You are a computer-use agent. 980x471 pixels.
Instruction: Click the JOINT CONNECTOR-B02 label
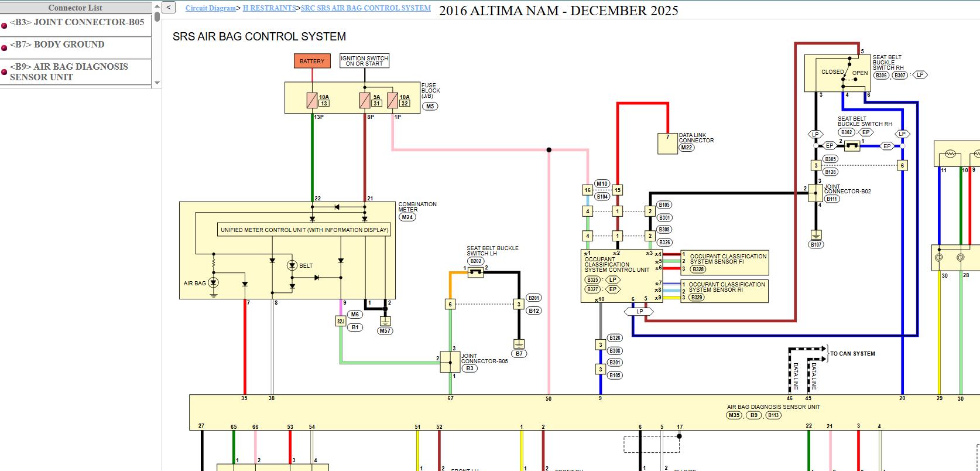tap(847, 189)
